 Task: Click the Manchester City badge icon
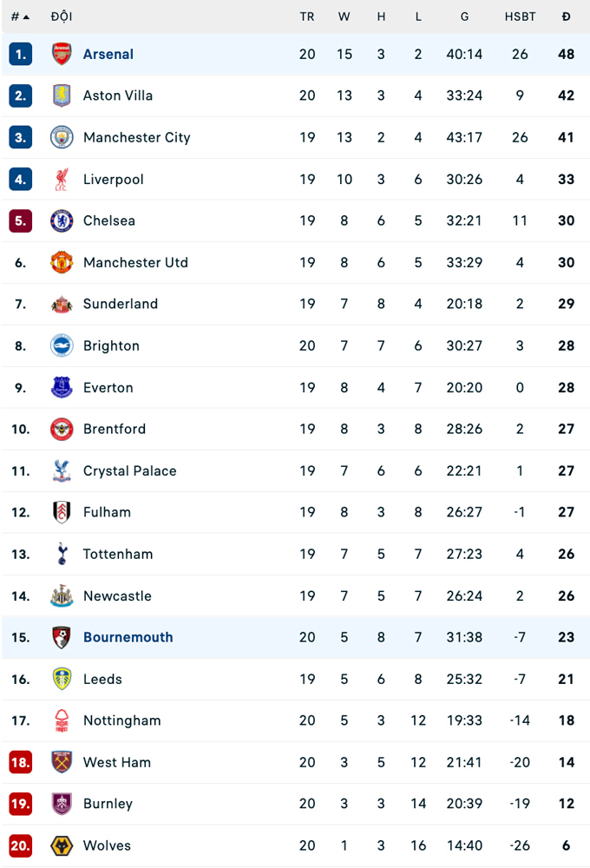pos(62,137)
